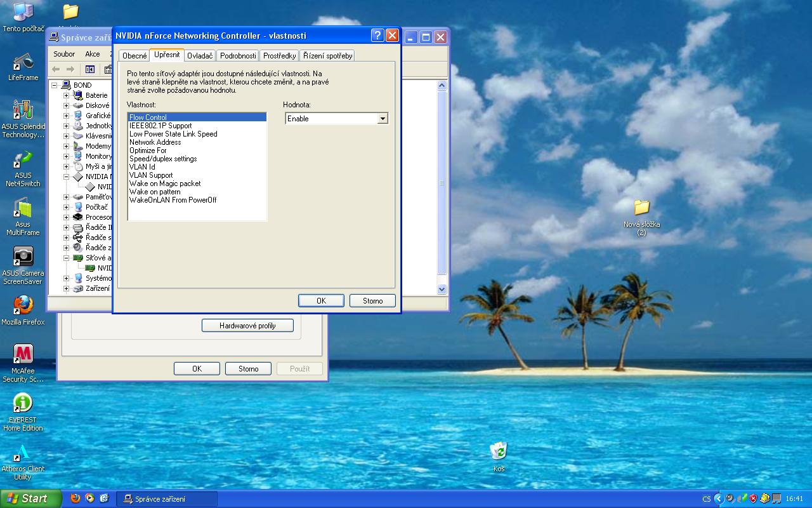
Task: Click the Start button
Action: coord(30,498)
